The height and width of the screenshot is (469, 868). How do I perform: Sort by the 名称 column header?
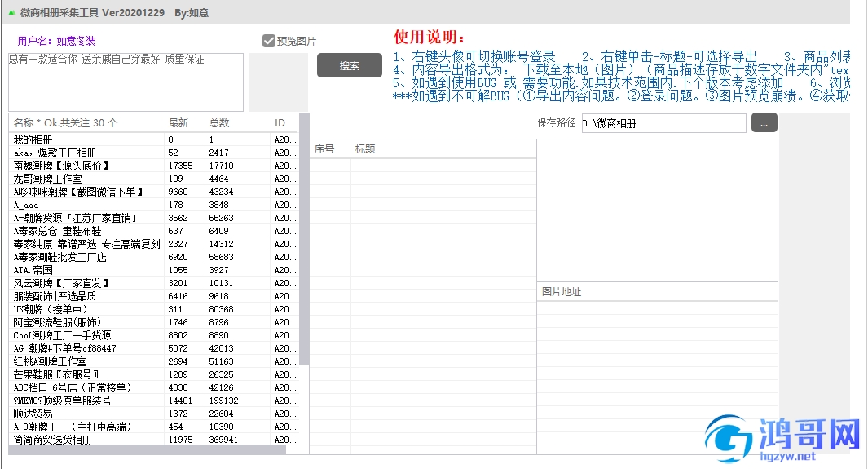point(86,123)
